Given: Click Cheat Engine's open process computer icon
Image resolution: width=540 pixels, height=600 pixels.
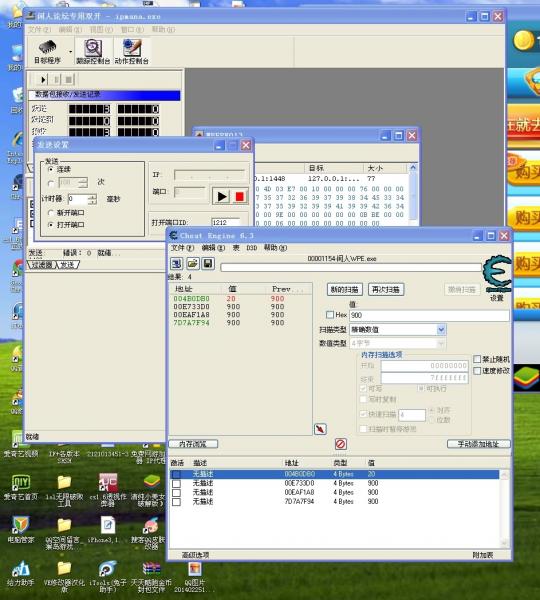Looking at the screenshot, I should 176,263.
